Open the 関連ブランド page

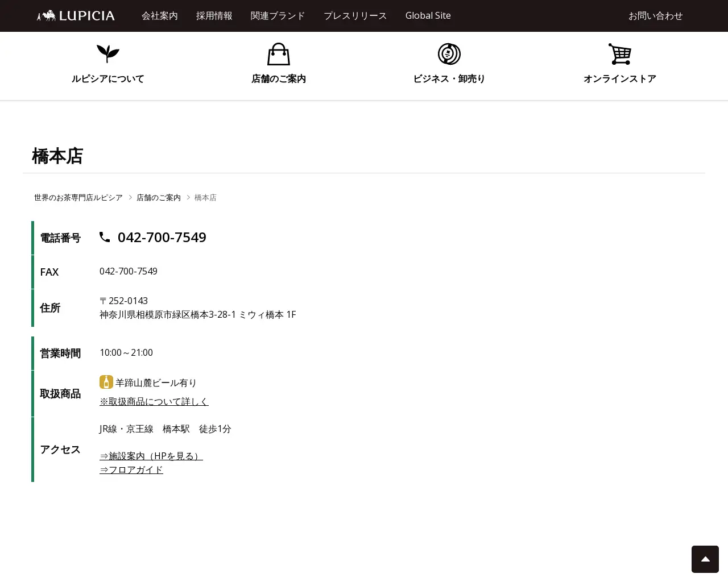[278, 16]
